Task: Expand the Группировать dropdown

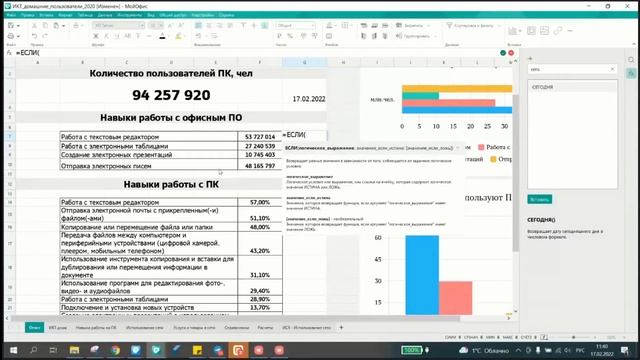Action: [x=436, y=36]
